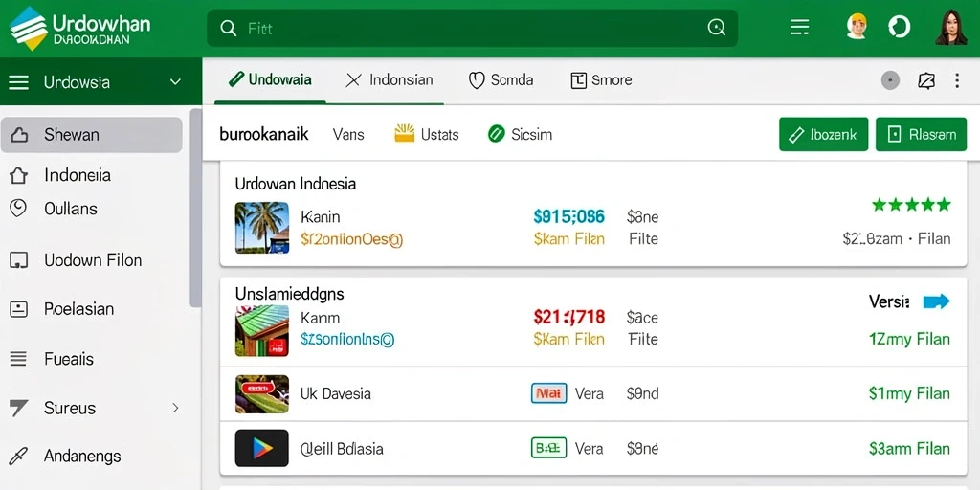Switch to the Smore tab
Screen dimensions: 980x490
click(x=601, y=80)
